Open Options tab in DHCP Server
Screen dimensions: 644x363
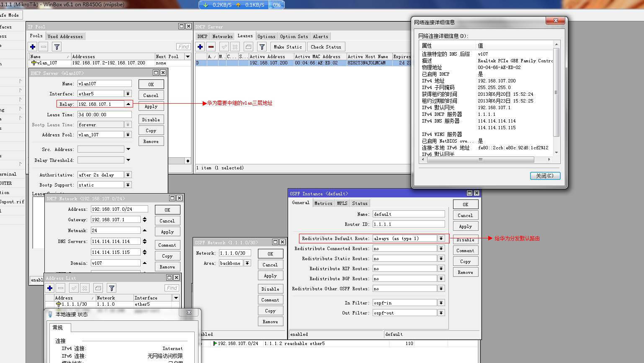[266, 36]
